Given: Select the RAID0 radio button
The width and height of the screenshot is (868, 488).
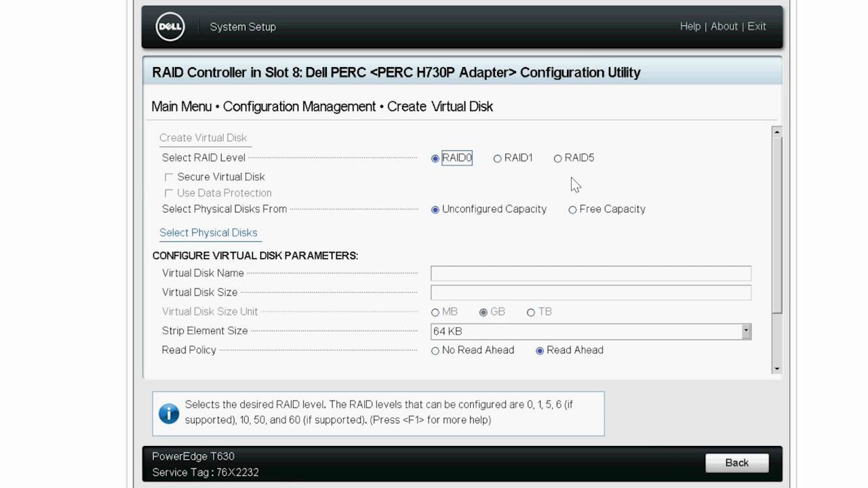Looking at the screenshot, I should [435, 159].
